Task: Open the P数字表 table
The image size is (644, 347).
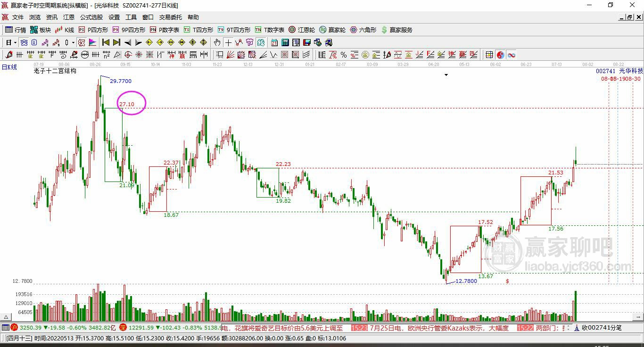Action: point(164,30)
